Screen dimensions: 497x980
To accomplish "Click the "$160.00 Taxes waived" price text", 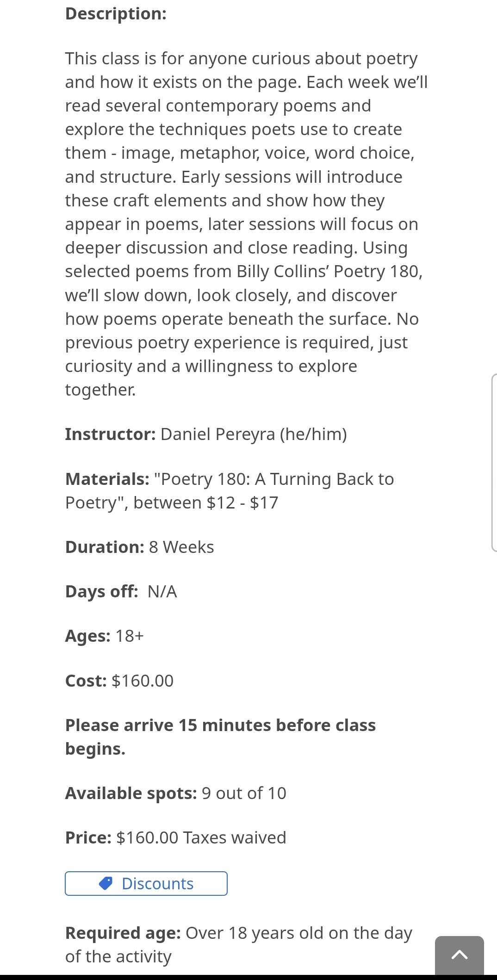I will [201, 837].
